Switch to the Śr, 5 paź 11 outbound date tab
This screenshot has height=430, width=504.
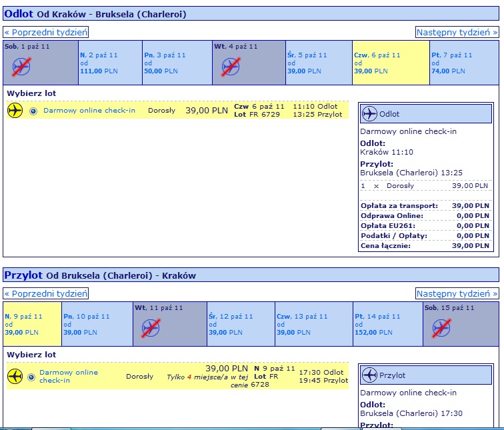click(x=319, y=63)
